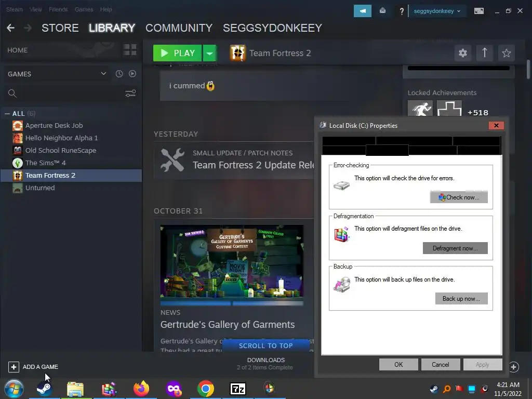Open the DOWNLOADS status
The image size is (532, 399).
(x=265, y=363)
